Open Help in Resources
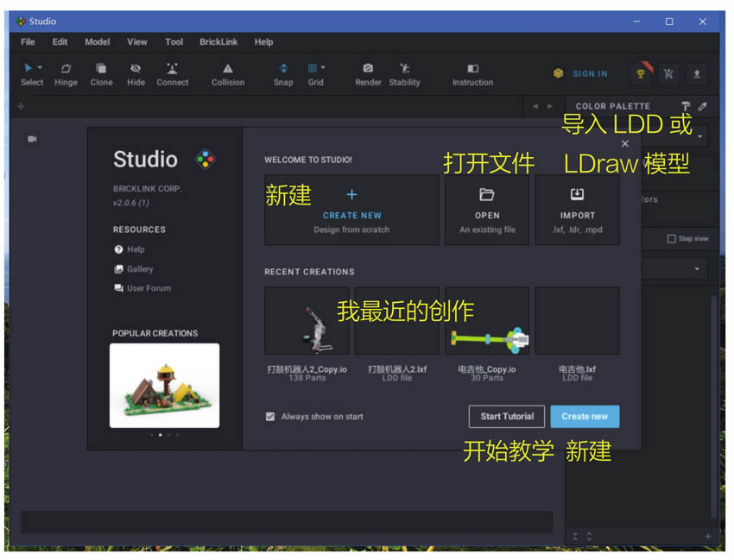 click(130, 249)
